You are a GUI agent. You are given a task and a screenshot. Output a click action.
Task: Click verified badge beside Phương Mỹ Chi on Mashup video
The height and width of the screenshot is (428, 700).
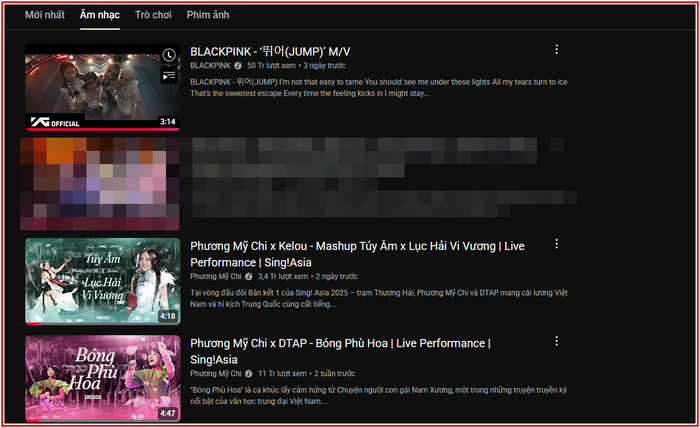pos(248,276)
